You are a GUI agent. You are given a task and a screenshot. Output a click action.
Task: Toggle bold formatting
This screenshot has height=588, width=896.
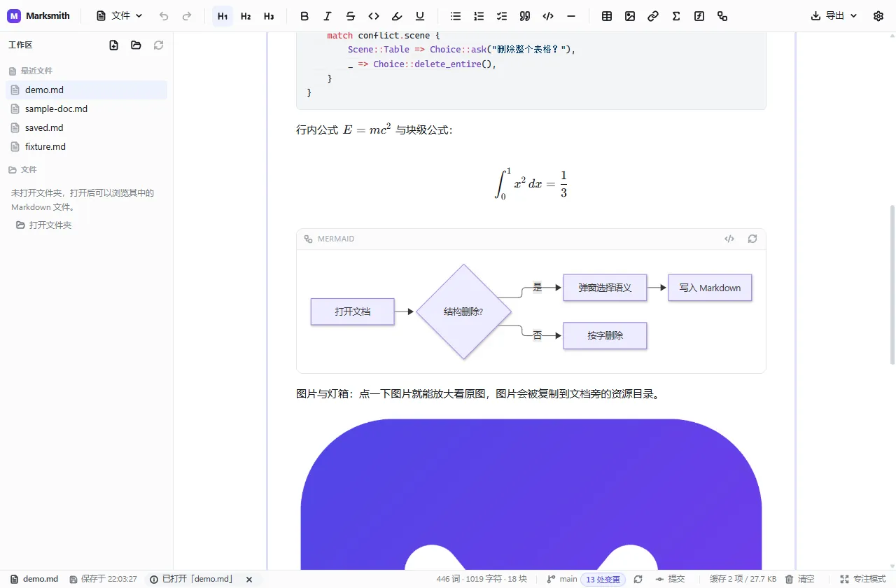coord(304,16)
